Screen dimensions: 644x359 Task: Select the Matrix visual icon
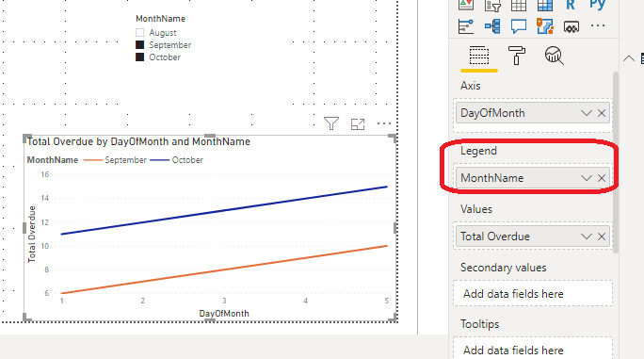click(545, 5)
